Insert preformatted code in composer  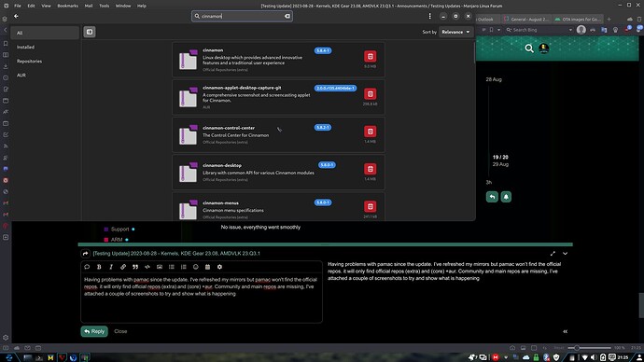(147, 267)
